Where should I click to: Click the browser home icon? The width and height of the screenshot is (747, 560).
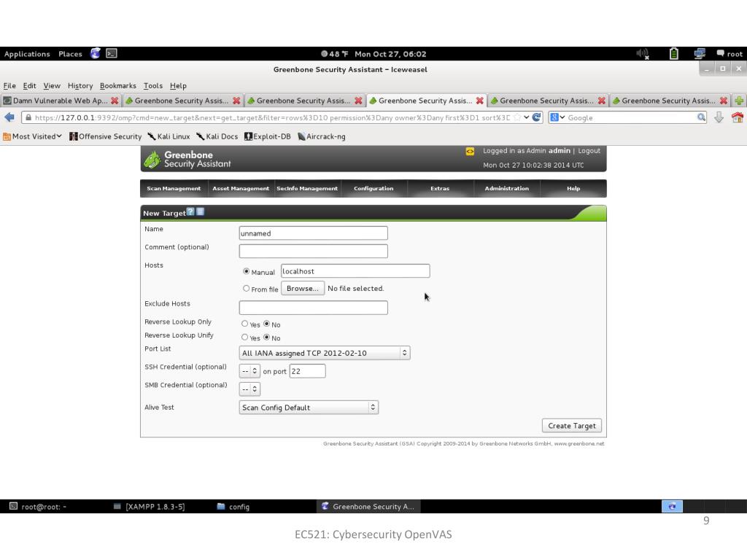click(x=738, y=117)
